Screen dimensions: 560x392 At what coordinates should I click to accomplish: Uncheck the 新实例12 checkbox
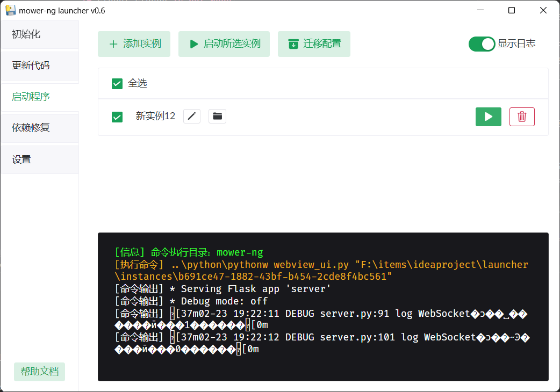point(117,117)
